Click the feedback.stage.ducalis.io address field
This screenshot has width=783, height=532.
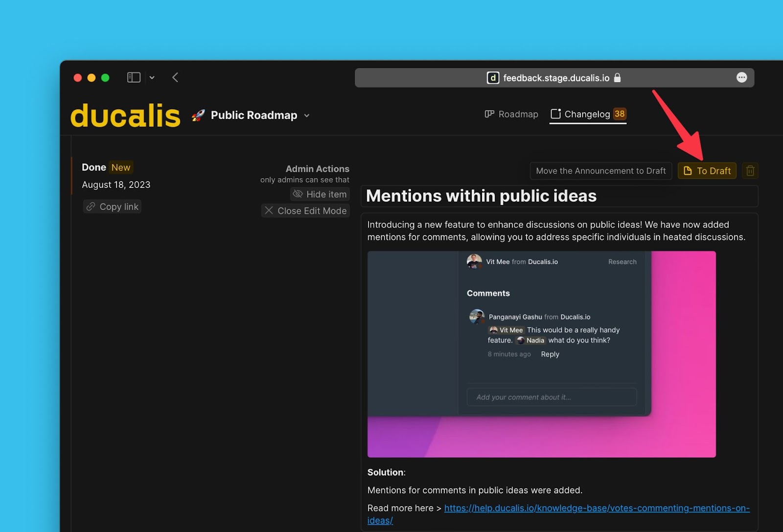(x=556, y=78)
